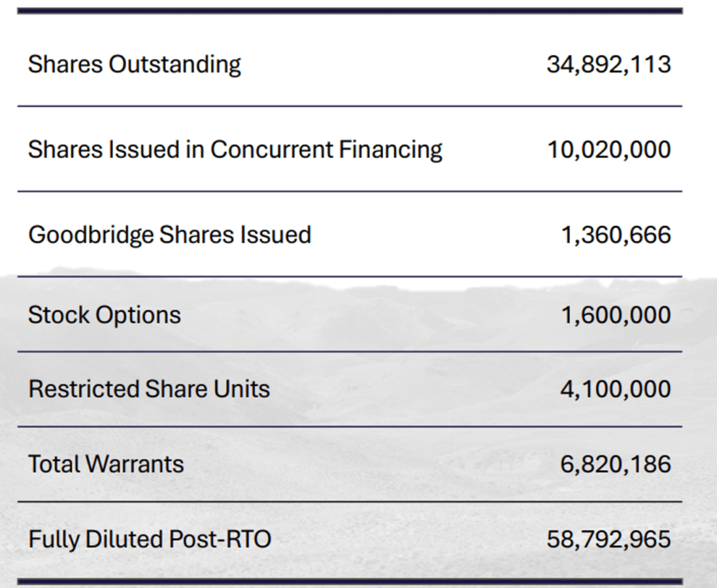Click the Total Warrants row label

pyautogui.click(x=106, y=465)
